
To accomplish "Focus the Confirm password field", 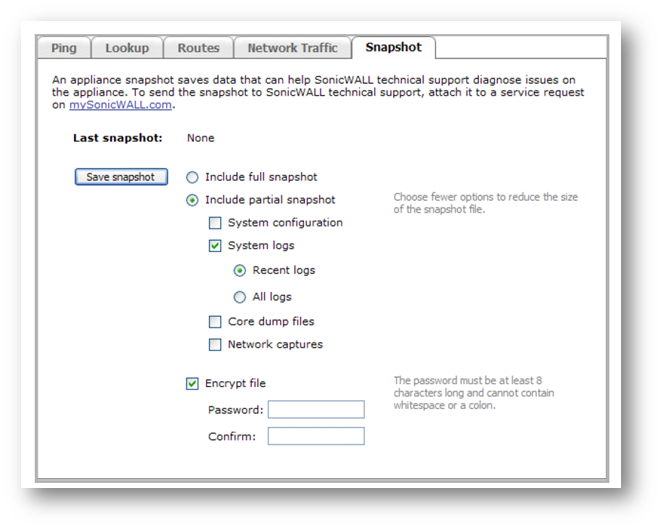I will (316, 436).
